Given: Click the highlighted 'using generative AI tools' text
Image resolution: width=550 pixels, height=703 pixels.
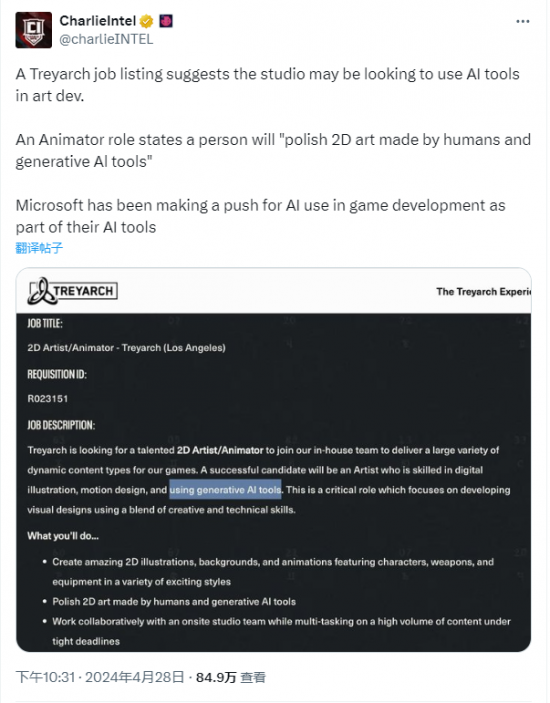Looking at the screenshot, I should 225,490.
